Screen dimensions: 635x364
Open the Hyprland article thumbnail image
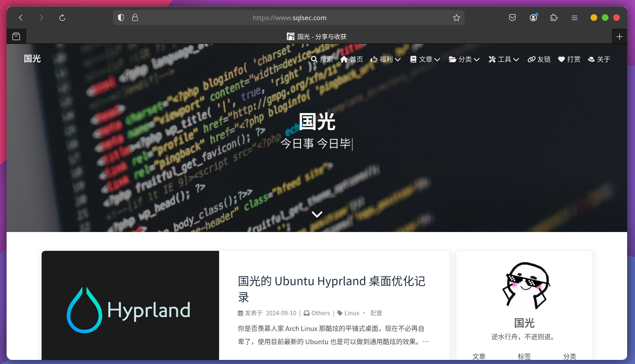(130, 305)
